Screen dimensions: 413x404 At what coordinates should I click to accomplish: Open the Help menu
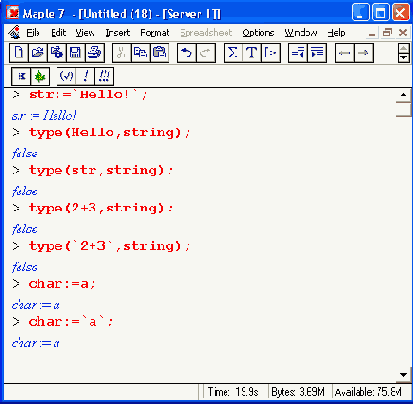tap(336, 33)
